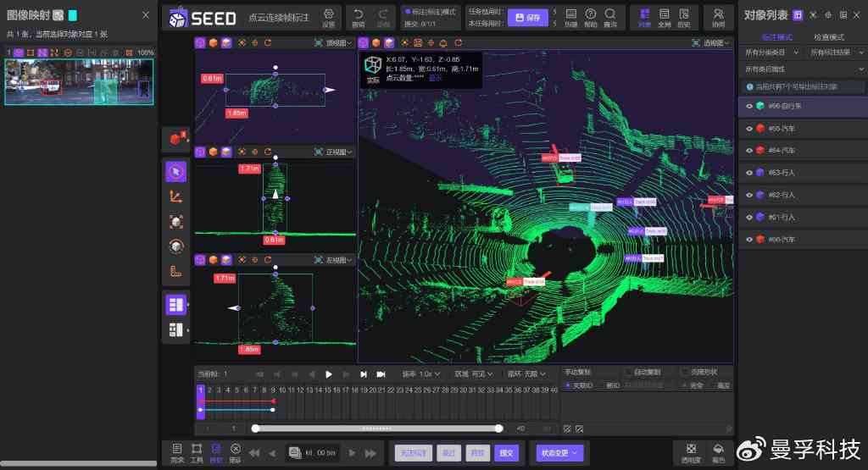
Task: Step to the next frame
Action: click(x=363, y=374)
